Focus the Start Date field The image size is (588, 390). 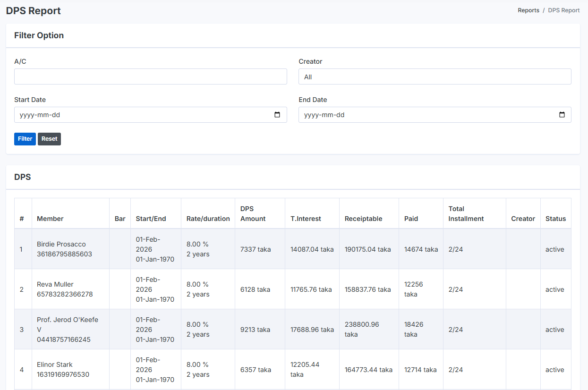coord(150,115)
